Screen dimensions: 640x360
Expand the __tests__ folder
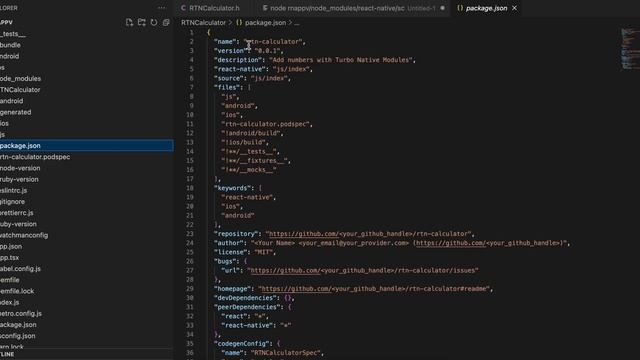(x=87, y=34)
